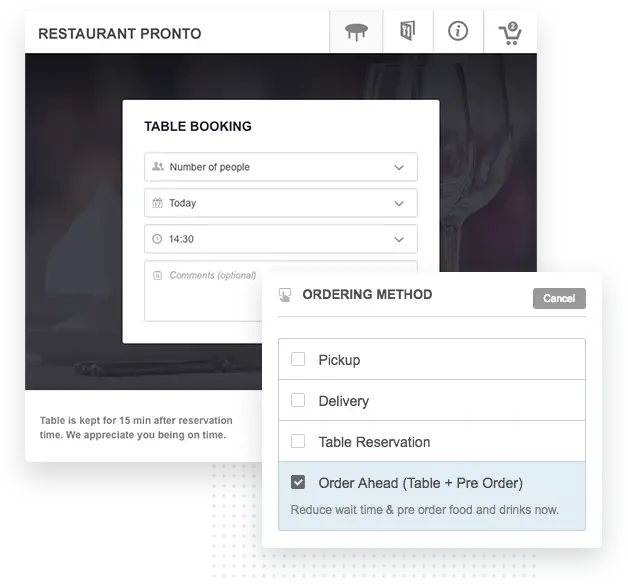Click the hand pointer icon next to Ordering Method
This screenshot has width=628, height=584.
[x=285, y=295]
